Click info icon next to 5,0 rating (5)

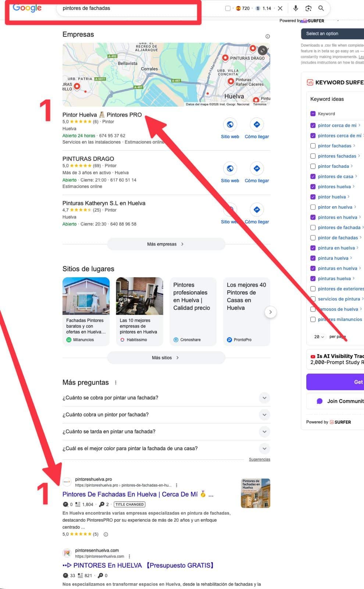[x=106, y=534]
